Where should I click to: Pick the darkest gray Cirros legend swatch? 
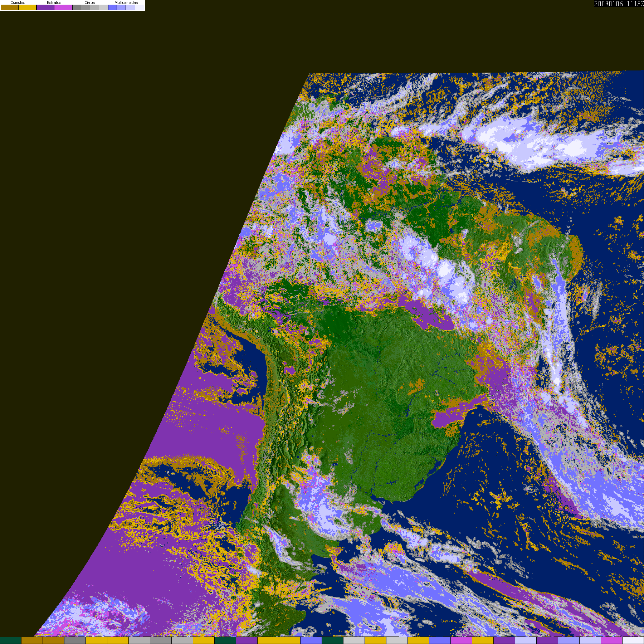77,7
